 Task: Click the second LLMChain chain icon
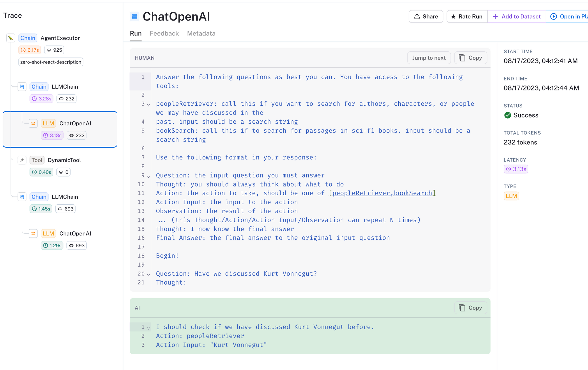click(x=22, y=197)
